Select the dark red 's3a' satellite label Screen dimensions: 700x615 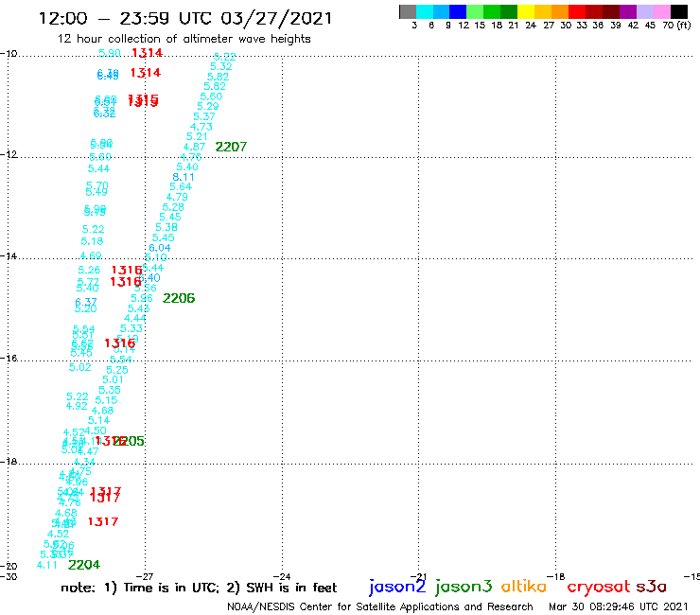pyautogui.click(x=652, y=587)
